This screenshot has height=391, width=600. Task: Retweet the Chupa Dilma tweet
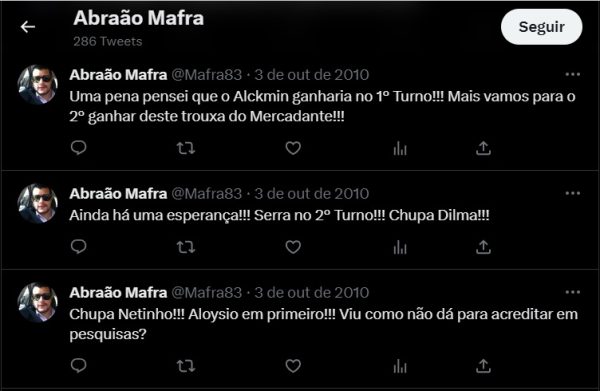(x=186, y=247)
